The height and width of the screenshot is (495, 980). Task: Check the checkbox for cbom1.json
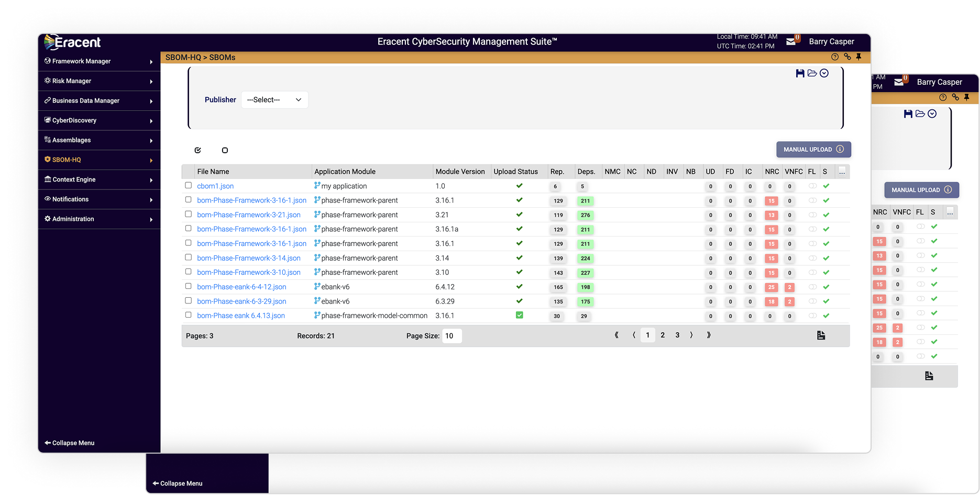point(188,185)
